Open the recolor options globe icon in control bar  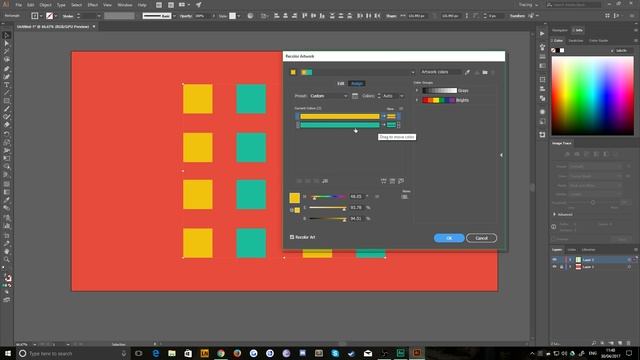(x=250, y=16)
